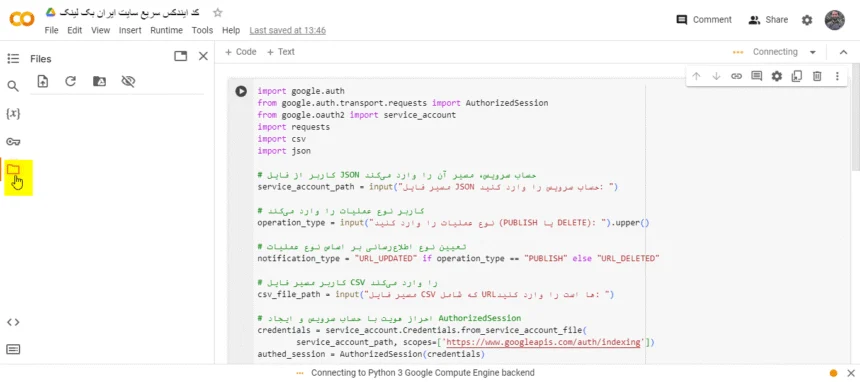
Task: Open the notebook Settings gear
Action: [807, 20]
